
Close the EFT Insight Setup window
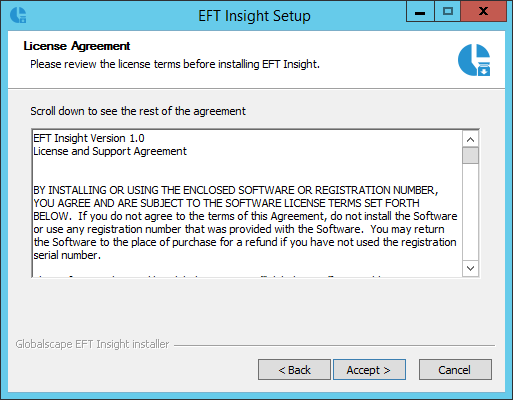[x=483, y=12]
